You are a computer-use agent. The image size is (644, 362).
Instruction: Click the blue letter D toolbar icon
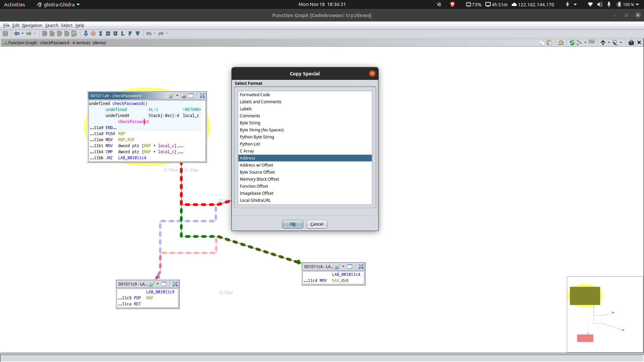pos(108,34)
